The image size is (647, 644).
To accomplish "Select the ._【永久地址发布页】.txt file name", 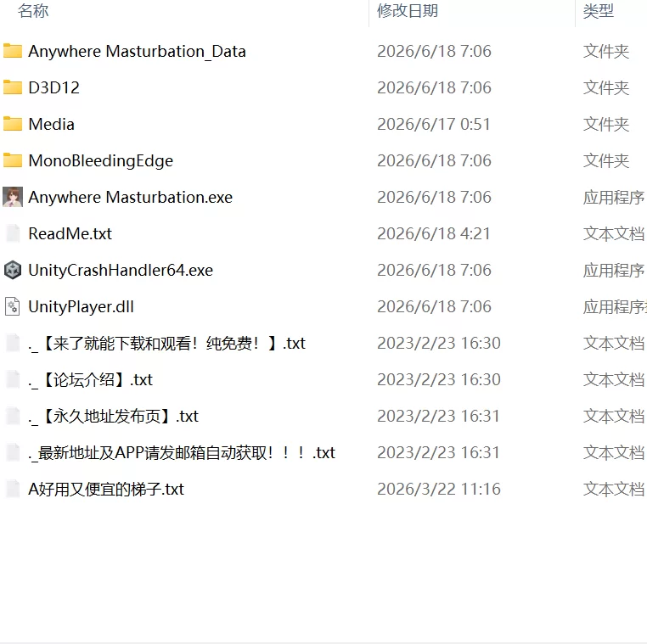I will click(114, 417).
